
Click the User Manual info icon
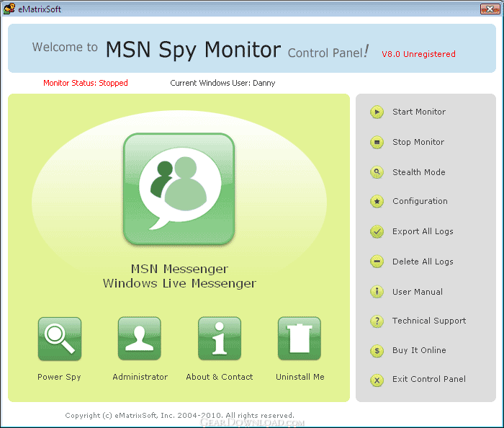point(377,292)
